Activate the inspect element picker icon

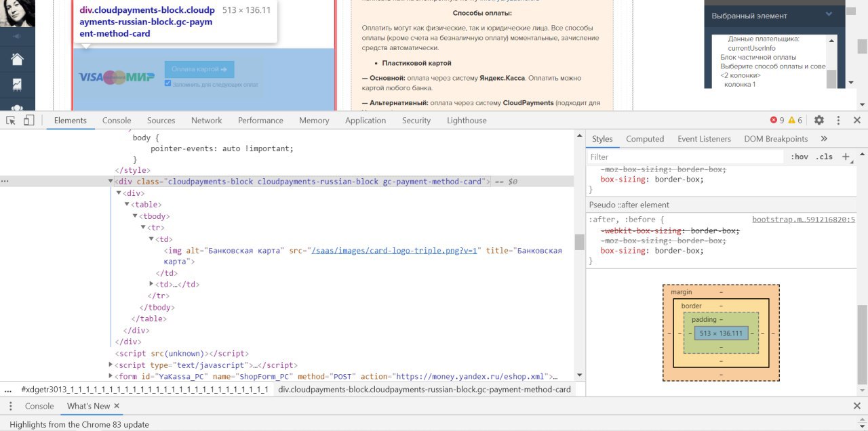pyautogui.click(x=11, y=120)
